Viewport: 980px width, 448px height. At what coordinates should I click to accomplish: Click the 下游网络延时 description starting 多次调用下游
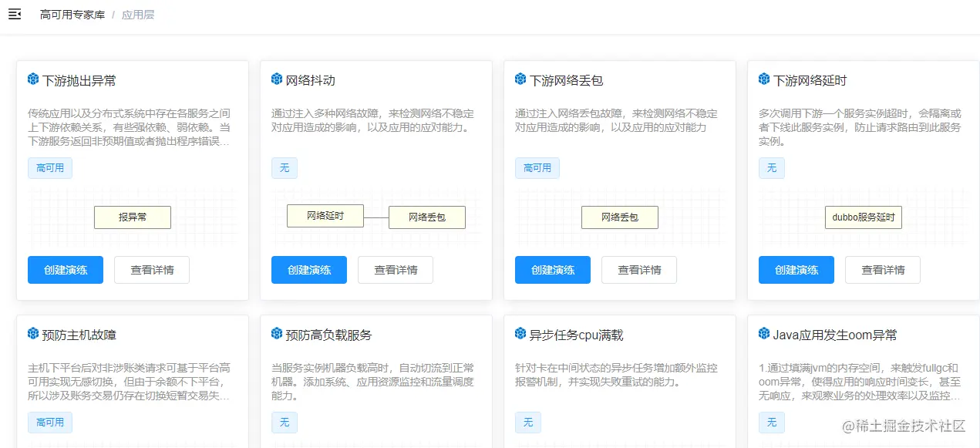point(860,127)
